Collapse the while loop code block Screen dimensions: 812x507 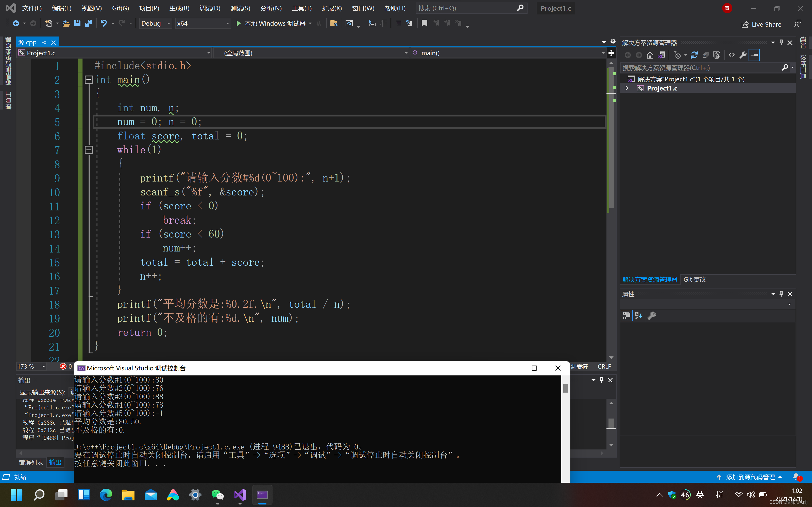[x=89, y=150]
